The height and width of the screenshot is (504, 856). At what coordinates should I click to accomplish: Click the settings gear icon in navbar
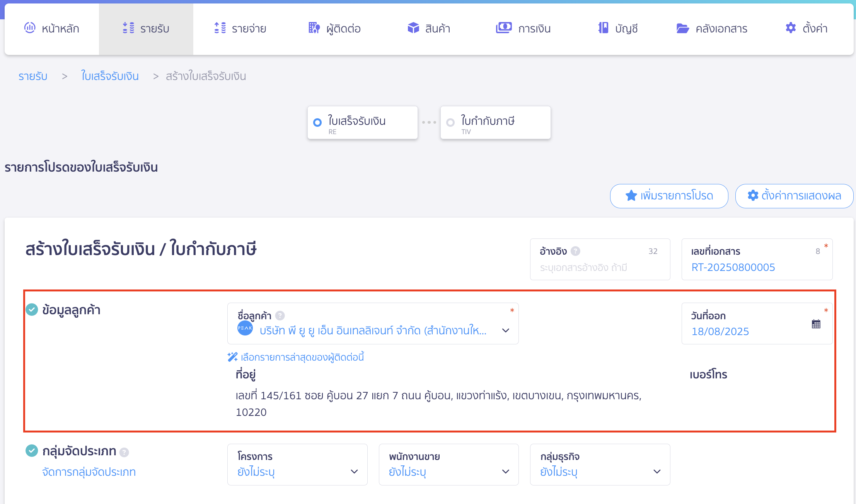[791, 28]
